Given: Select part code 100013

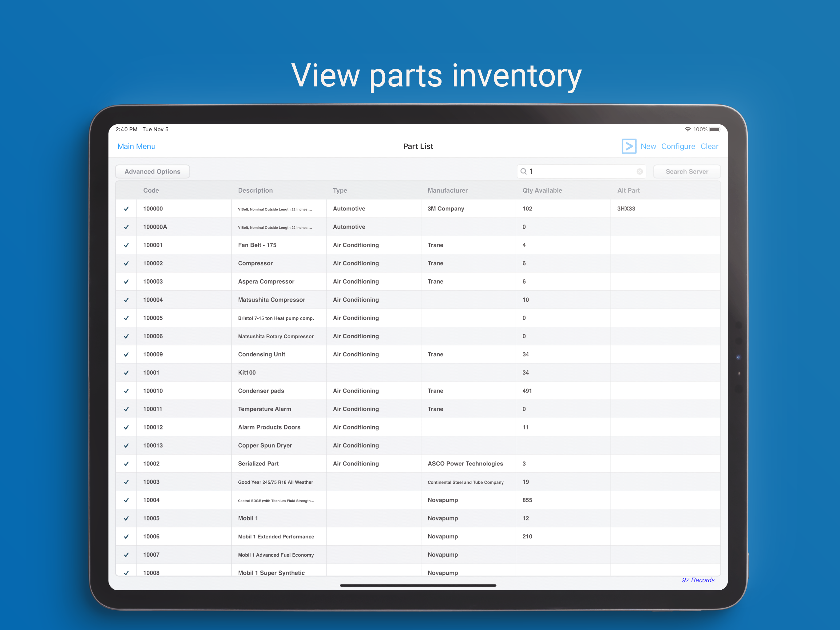Looking at the screenshot, I should (153, 446).
